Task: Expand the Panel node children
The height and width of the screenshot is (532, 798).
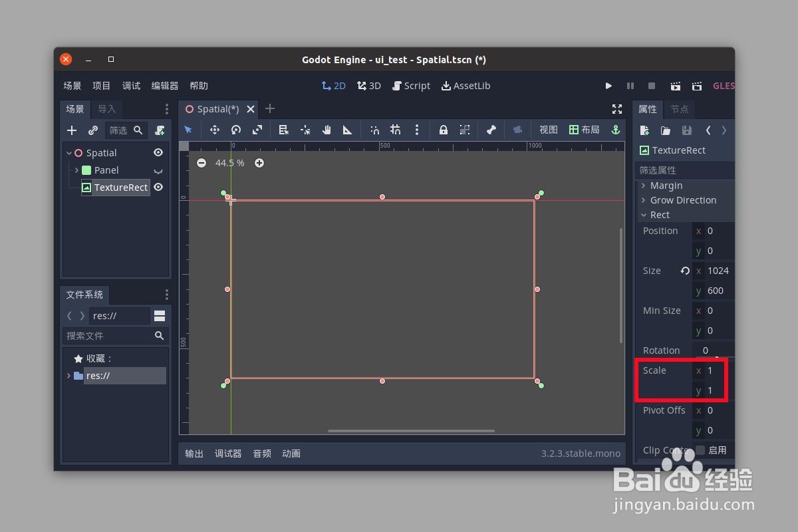Action: 77,170
